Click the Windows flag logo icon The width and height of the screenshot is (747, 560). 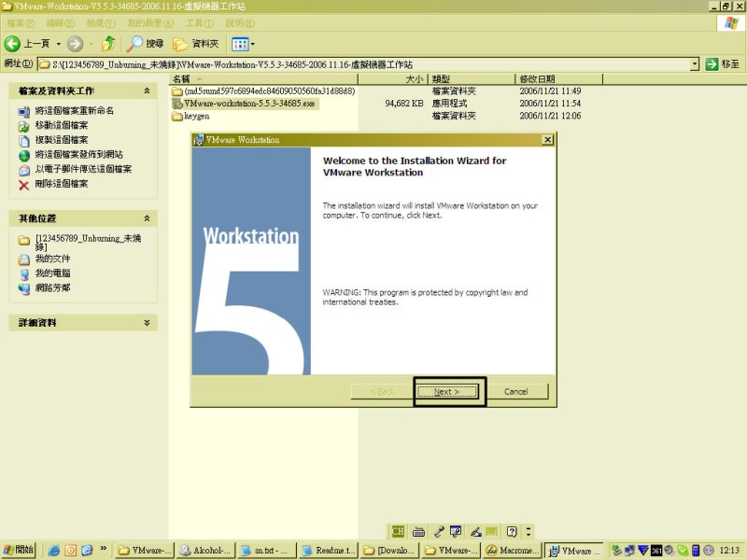(x=731, y=23)
